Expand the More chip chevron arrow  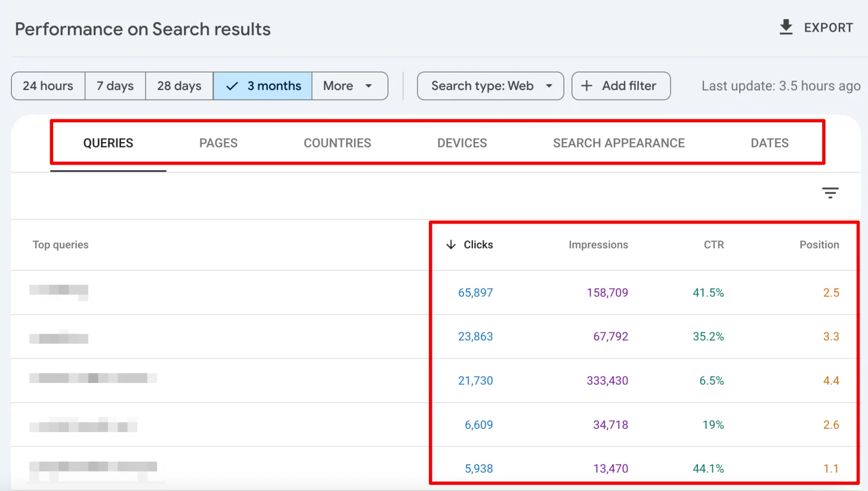368,86
